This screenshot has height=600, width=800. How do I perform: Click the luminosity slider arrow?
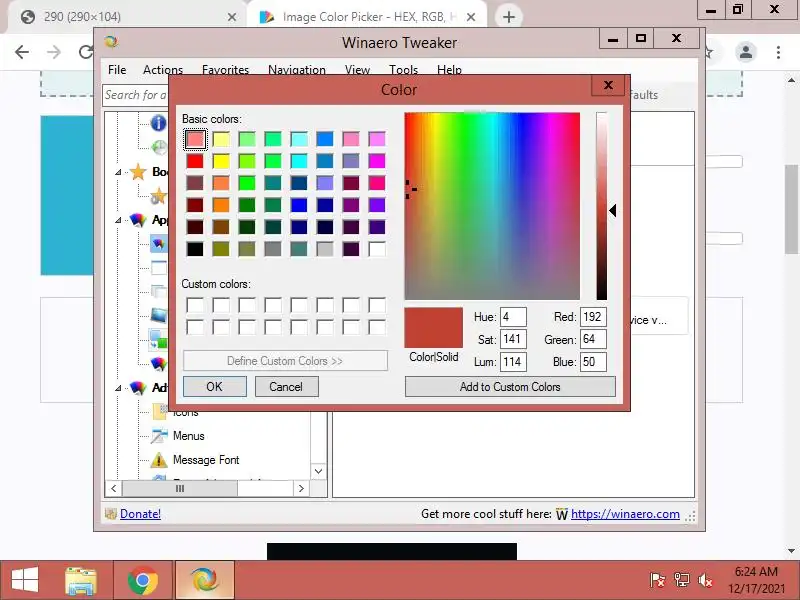[x=613, y=210]
